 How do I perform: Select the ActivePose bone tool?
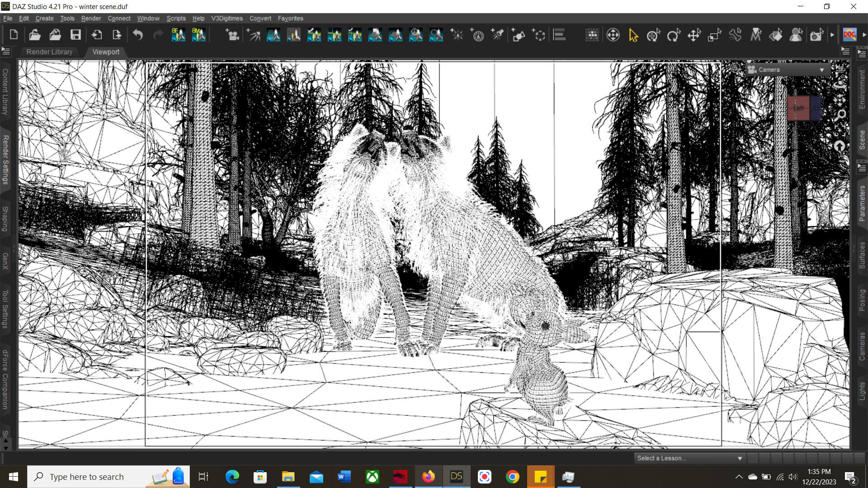pyautogui.click(x=735, y=35)
